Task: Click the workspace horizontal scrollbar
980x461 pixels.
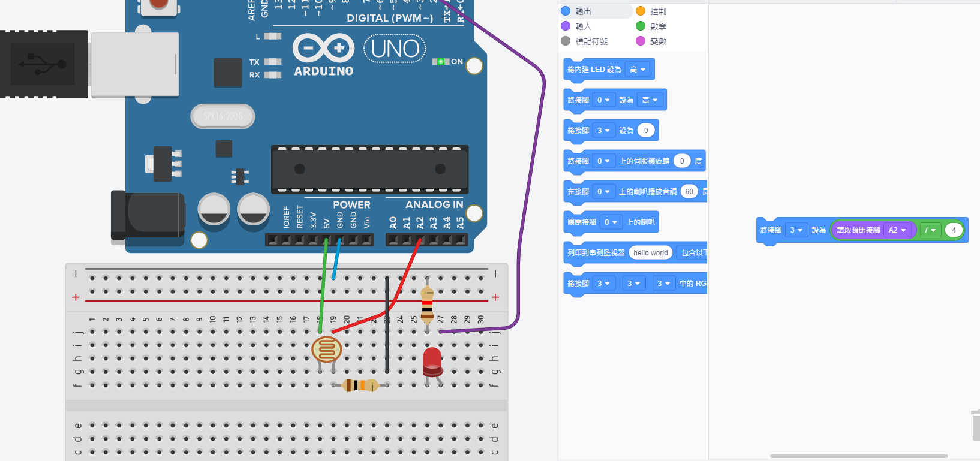Action: 858,456
